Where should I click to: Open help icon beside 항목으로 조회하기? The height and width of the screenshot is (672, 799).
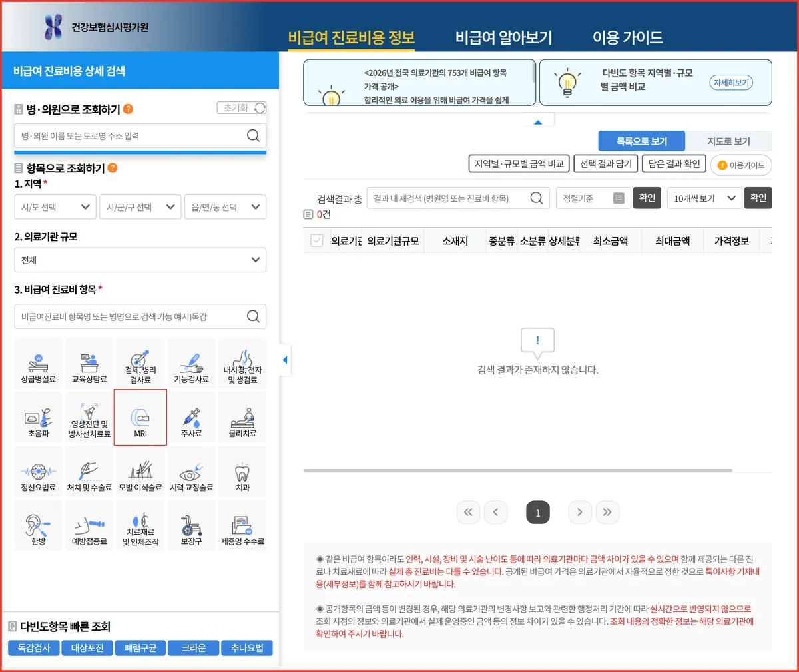pos(113,168)
